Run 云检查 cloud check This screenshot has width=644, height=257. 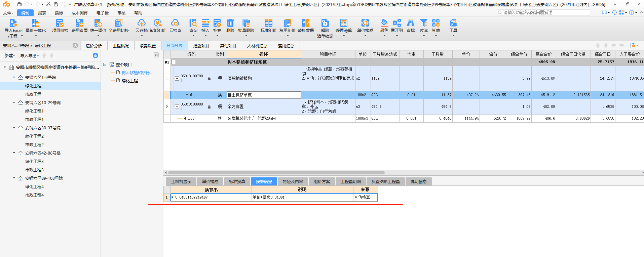175,26
